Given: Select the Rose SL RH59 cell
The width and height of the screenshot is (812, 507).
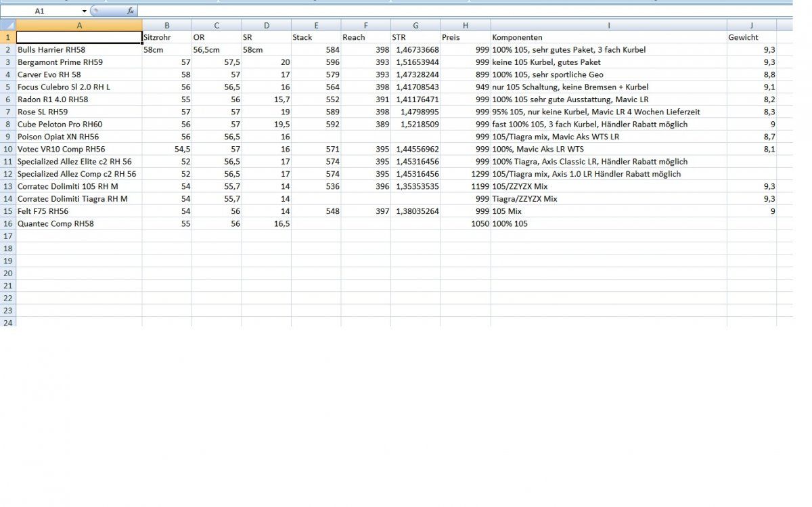Looking at the screenshot, I should pos(79,112).
